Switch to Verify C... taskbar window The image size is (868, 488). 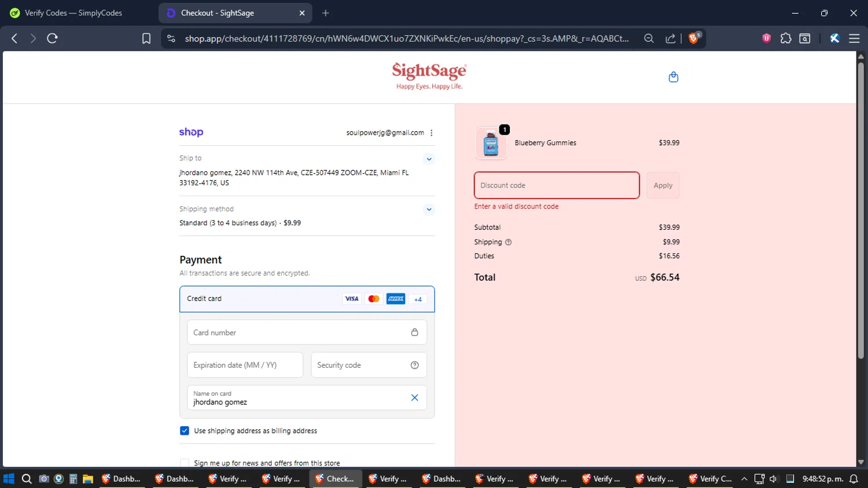[710, 479]
